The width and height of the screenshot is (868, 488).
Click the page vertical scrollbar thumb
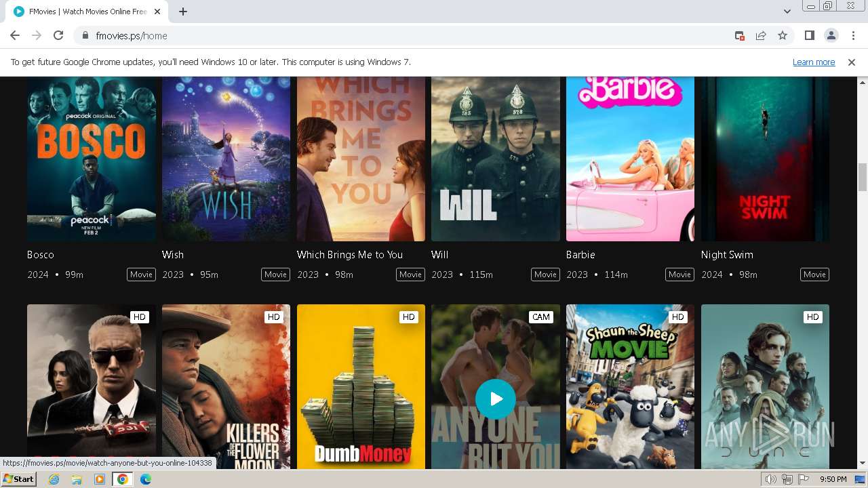point(863,178)
